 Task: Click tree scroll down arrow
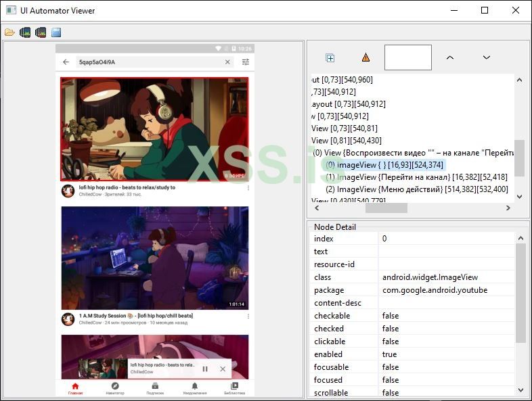point(519,197)
